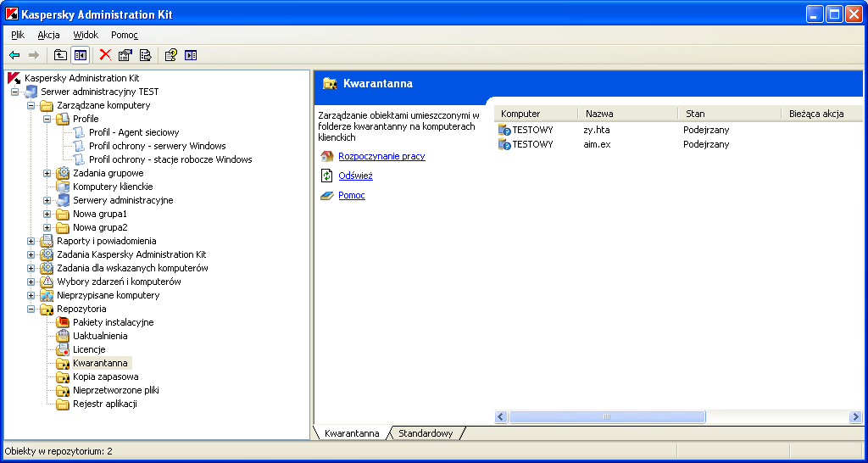
Task: Click the Up one level folder icon
Action: 60,55
